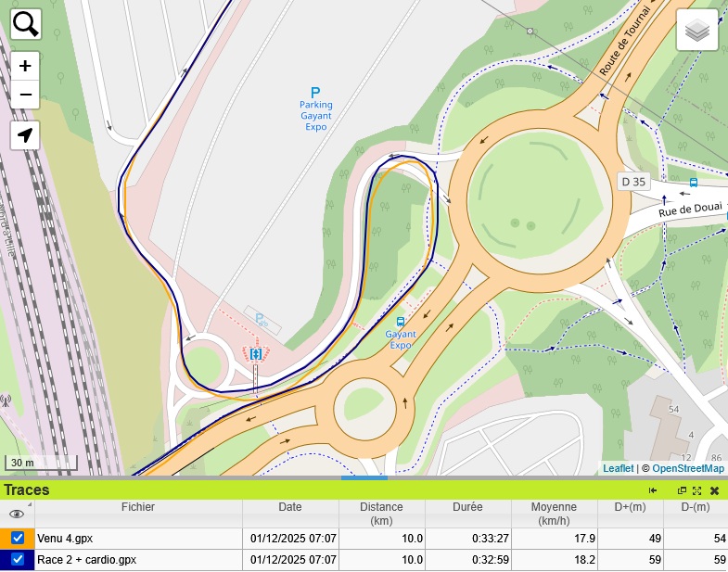Uncheck the Venu 4.gpx trace checkbox

pyautogui.click(x=18, y=538)
